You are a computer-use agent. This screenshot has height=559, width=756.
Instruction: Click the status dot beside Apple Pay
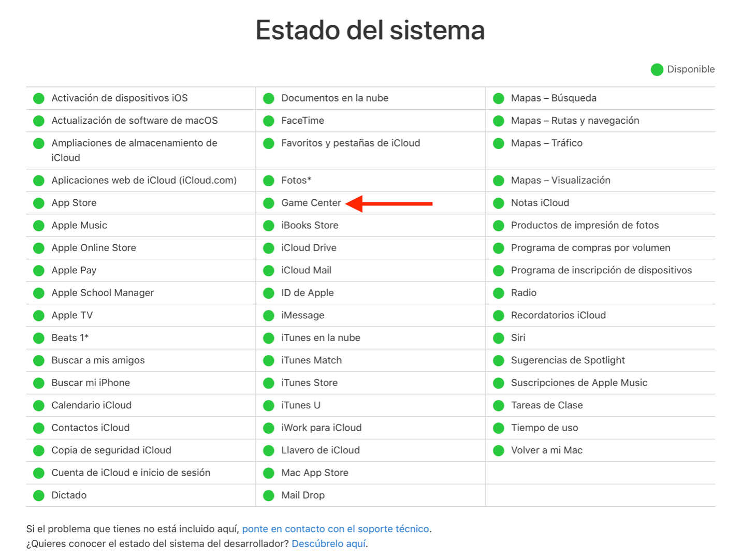(x=39, y=271)
